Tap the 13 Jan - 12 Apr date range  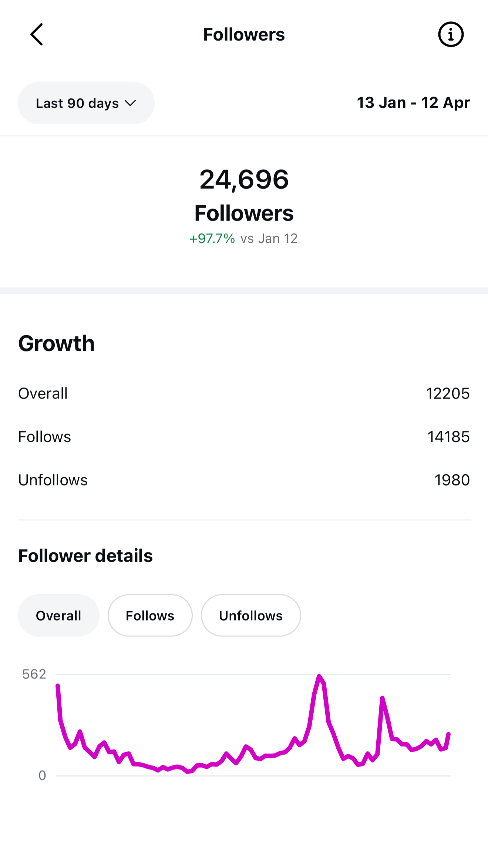(413, 103)
